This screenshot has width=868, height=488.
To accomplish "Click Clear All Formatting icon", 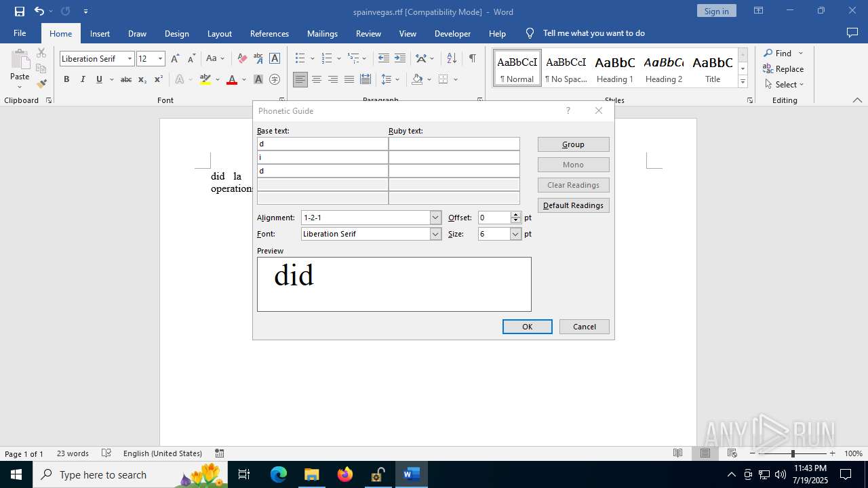I will 242,58.
